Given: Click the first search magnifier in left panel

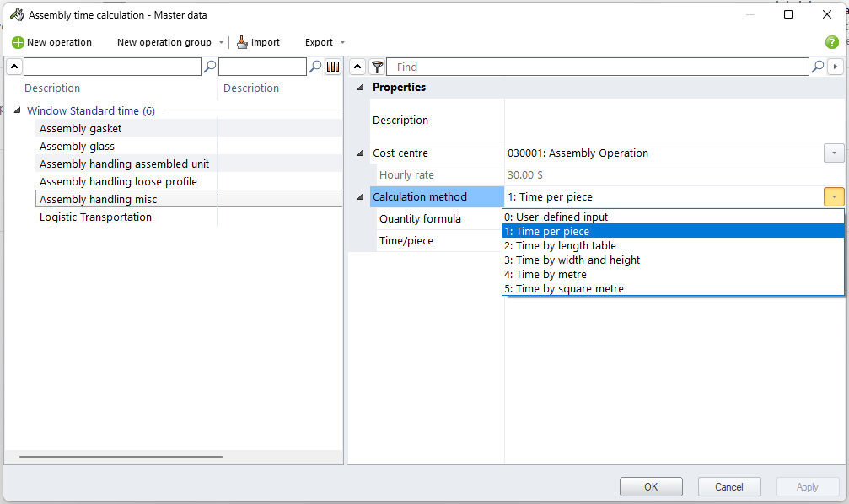Looking at the screenshot, I should coord(210,67).
